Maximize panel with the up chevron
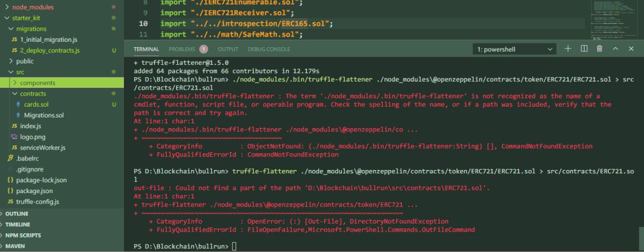 [616, 49]
